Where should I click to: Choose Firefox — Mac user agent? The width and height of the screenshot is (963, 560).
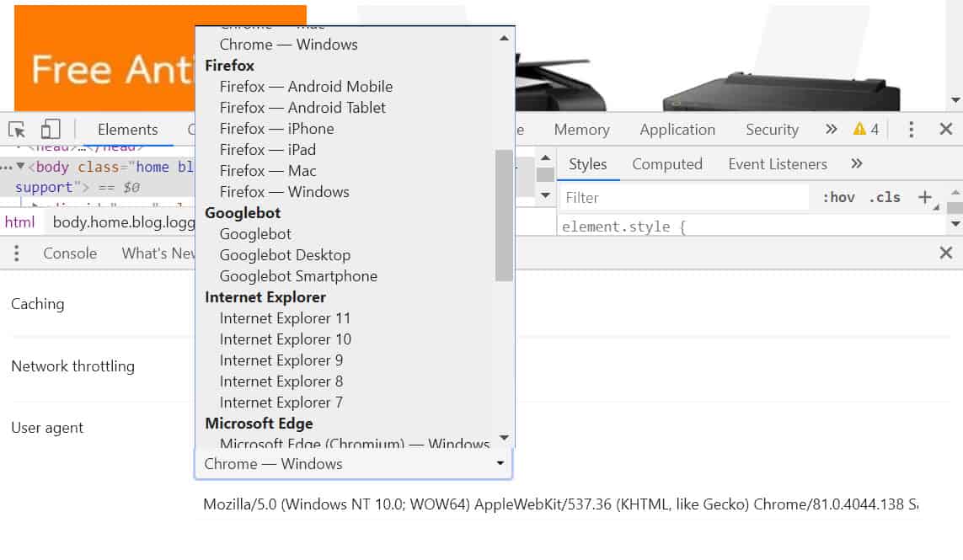268,171
